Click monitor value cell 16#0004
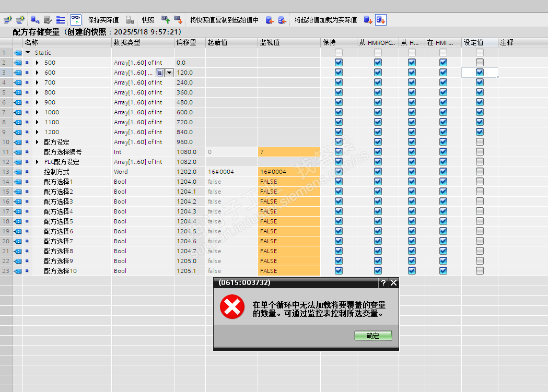Viewport: 548px width, 392px height. 289,172
